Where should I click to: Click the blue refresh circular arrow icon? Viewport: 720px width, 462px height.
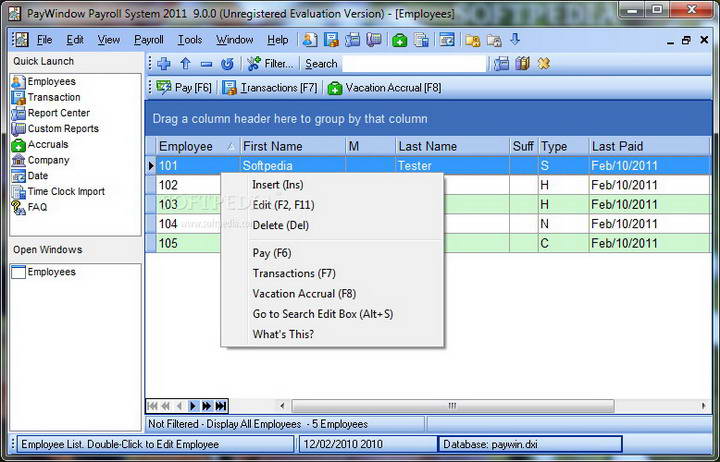[227, 63]
